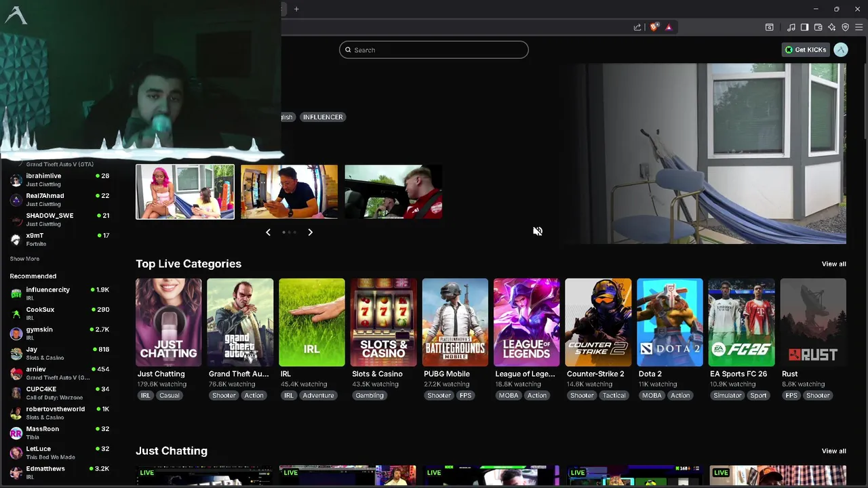This screenshot has height=488, width=868.
Task: Open LetLuce channel avatar
Action: coord(16,453)
